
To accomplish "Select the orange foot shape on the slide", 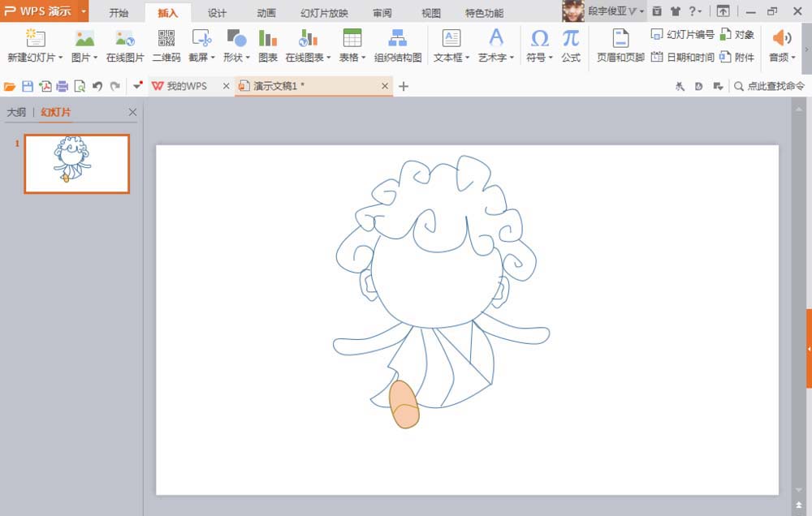I will point(404,404).
